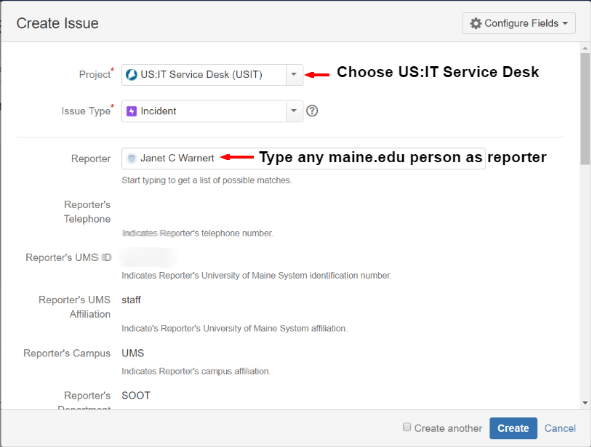
Task: Click the Reporter's UMS ID label
Action: pyautogui.click(x=68, y=257)
